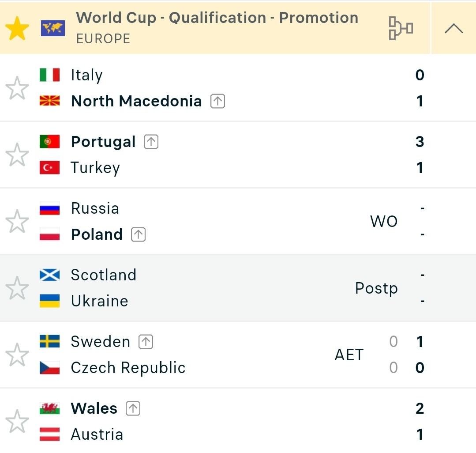Click the AET status of Sweden match
The height and width of the screenshot is (453, 476).
(x=349, y=355)
